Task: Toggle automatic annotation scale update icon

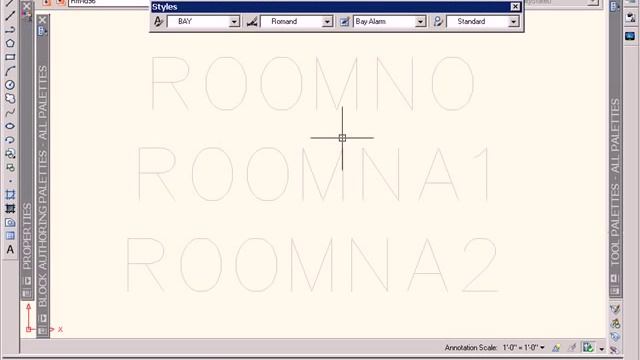Action: tap(572, 348)
